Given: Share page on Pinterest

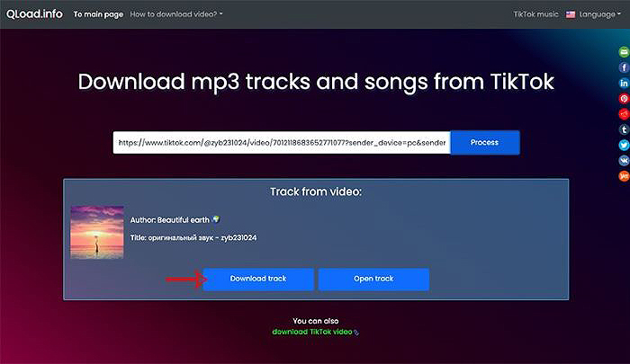Looking at the screenshot, I should point(624,98).
